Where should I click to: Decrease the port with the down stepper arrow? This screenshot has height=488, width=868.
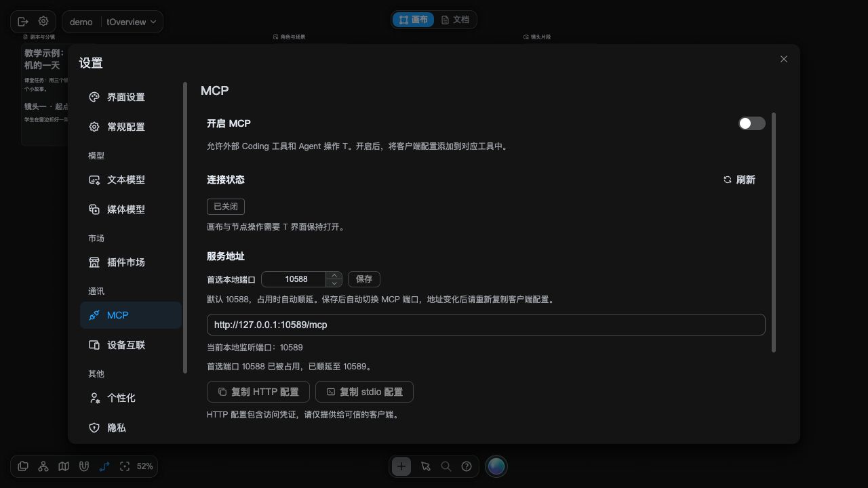tap(334, 283)
